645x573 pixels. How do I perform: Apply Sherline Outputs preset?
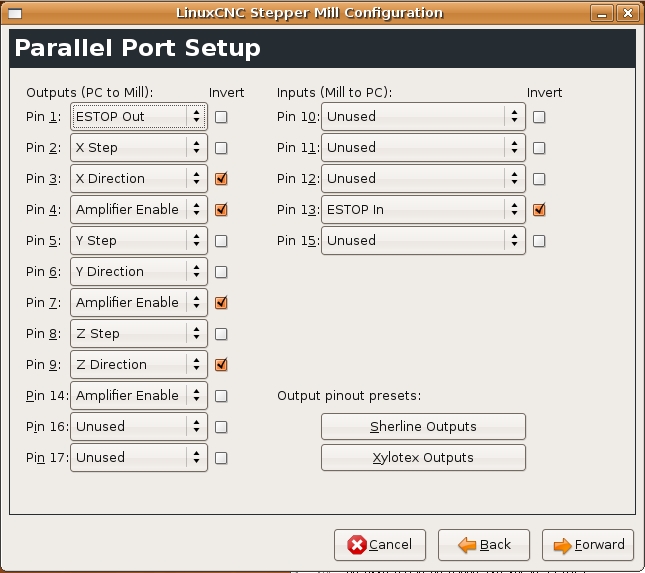tap(423, 427)
